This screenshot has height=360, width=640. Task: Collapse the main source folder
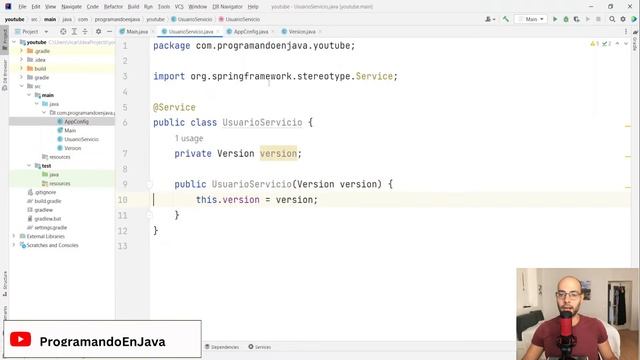[x=29, y=95]
